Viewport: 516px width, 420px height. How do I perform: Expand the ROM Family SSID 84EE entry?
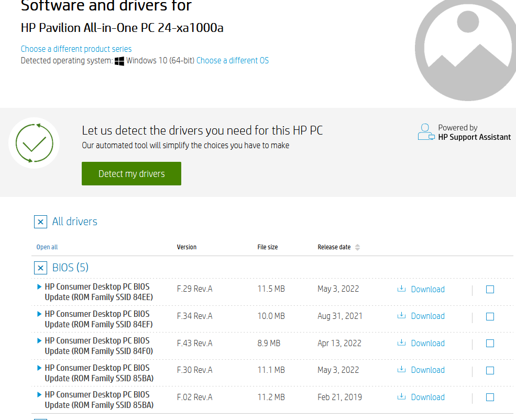click(40, 286)
